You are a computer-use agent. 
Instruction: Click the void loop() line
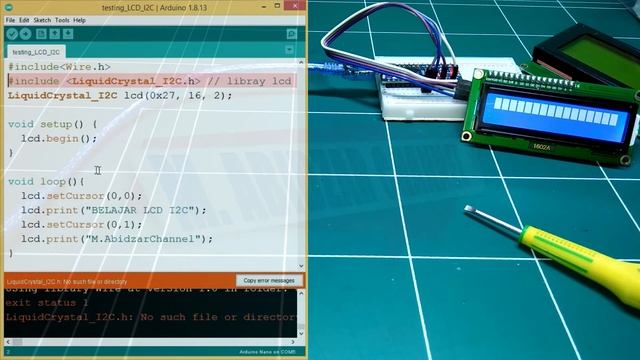click(x=46, y=181)
